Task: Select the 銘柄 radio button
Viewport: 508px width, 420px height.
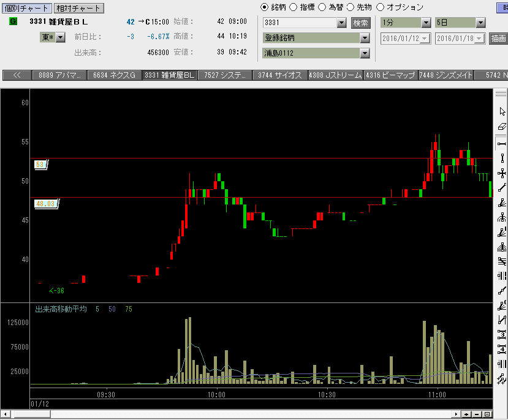Action: pyautogui.click(x=264, y=7)
